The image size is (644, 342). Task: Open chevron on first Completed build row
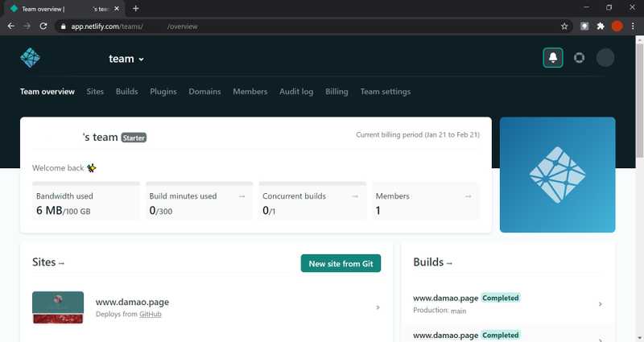point(600,304)
